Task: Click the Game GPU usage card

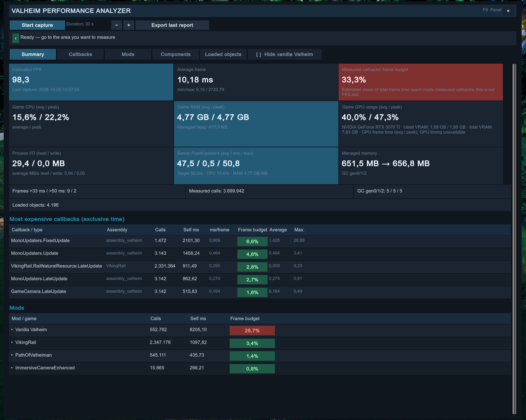Action: [x=421, y=124]
